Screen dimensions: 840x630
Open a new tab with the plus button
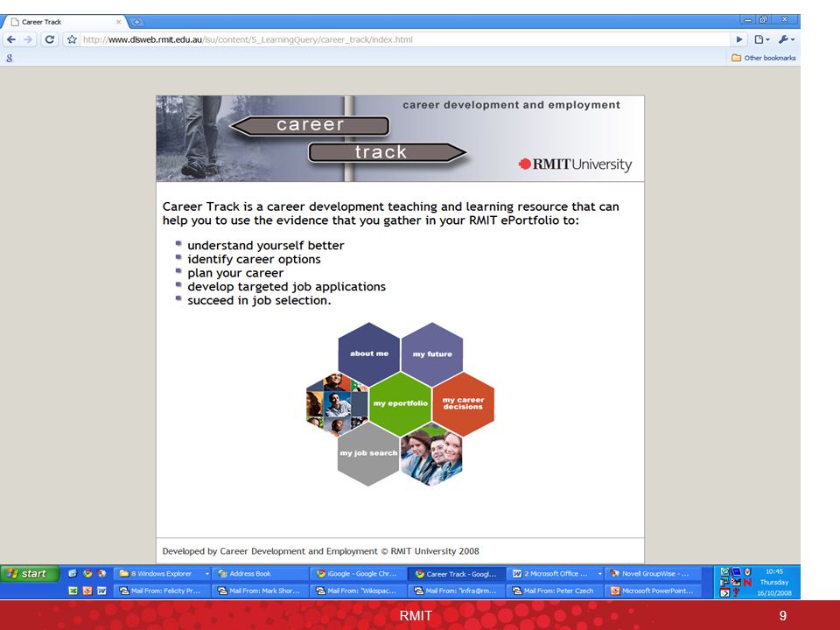pos(137,22)
